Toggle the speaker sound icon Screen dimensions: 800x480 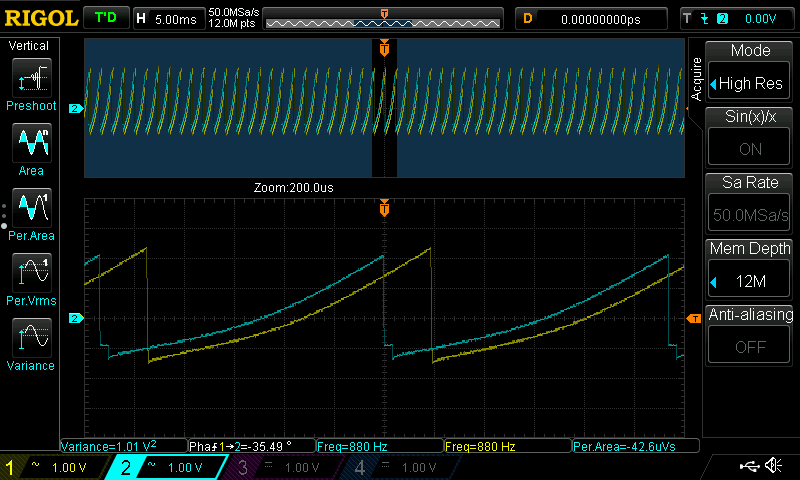click(x=774, y=466)
